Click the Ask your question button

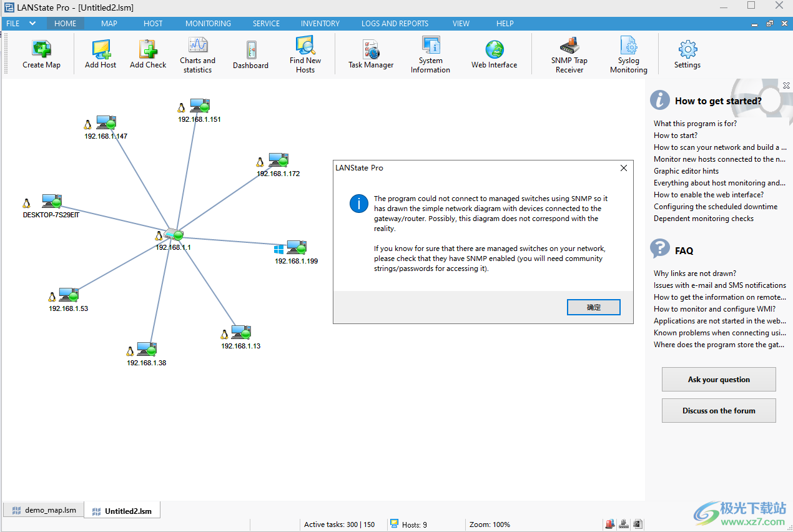719,380
